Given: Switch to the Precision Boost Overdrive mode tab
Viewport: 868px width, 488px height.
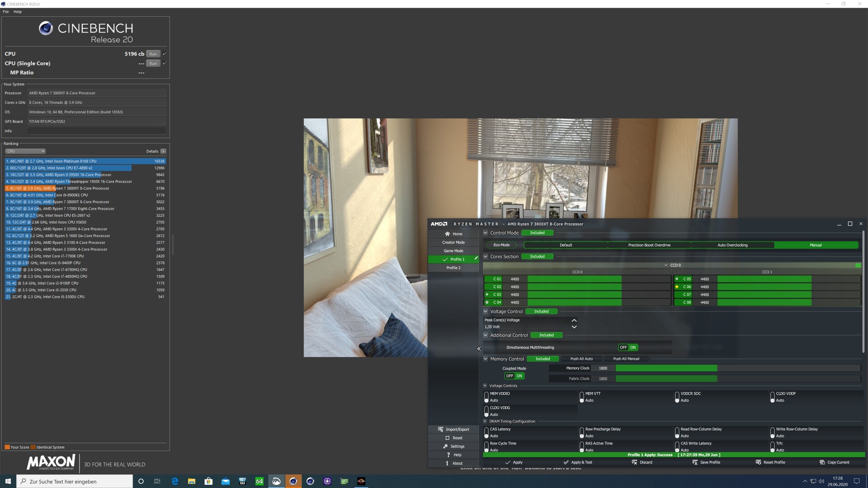Looking at the screenshot, I should (x=649, y=245).
